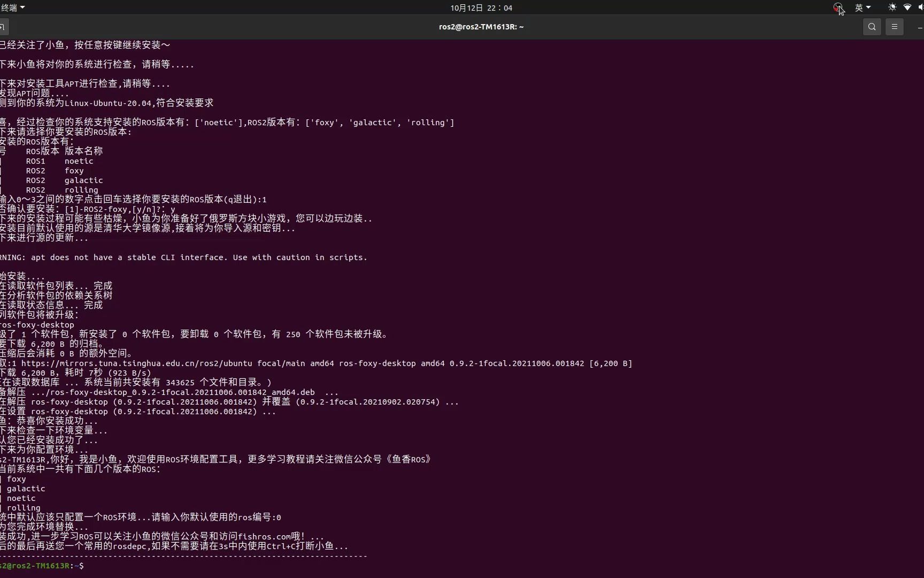Open the calendar by clicking 10月12日 22:04

pos(480,7)
